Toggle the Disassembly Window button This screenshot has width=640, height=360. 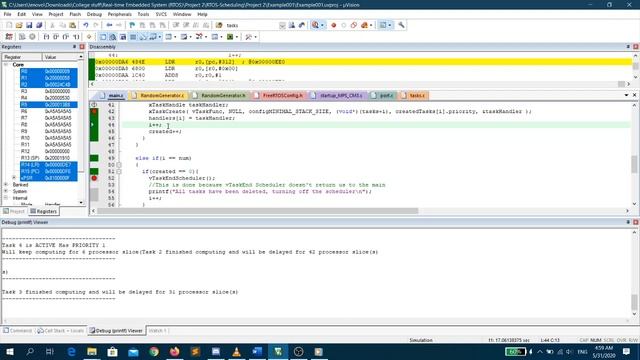click(x=113, y=37)
